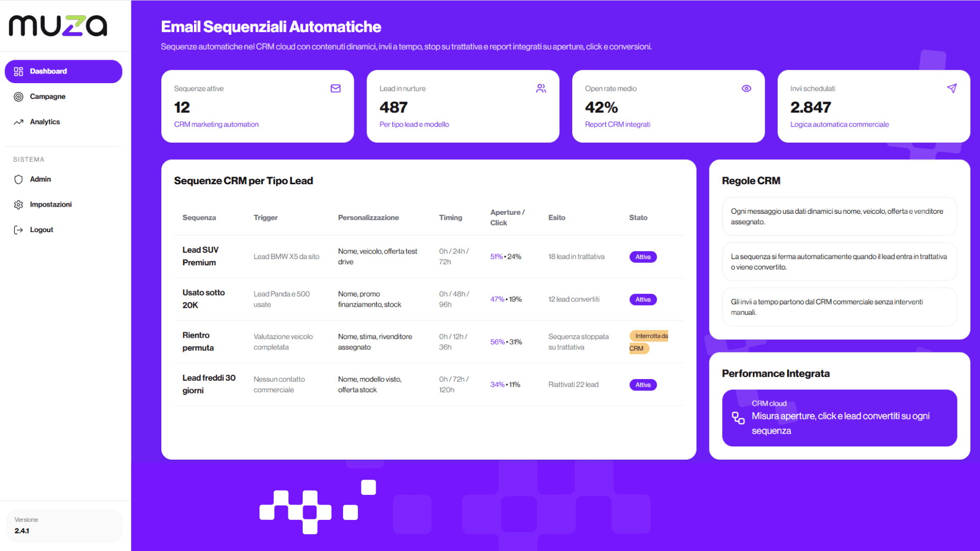
Task: Click Logica automatica commerciale link
Action: click(x=840, y=124)
